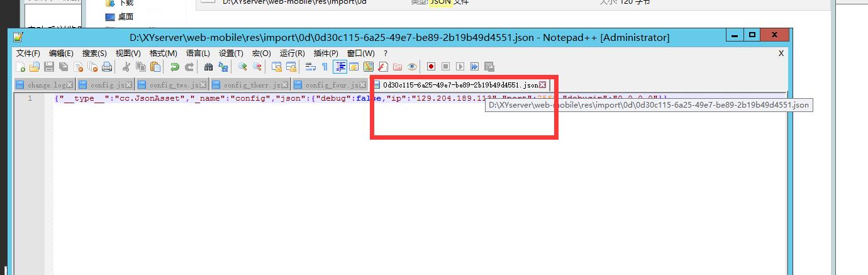Close the config_four.js tab

(363, 85)
